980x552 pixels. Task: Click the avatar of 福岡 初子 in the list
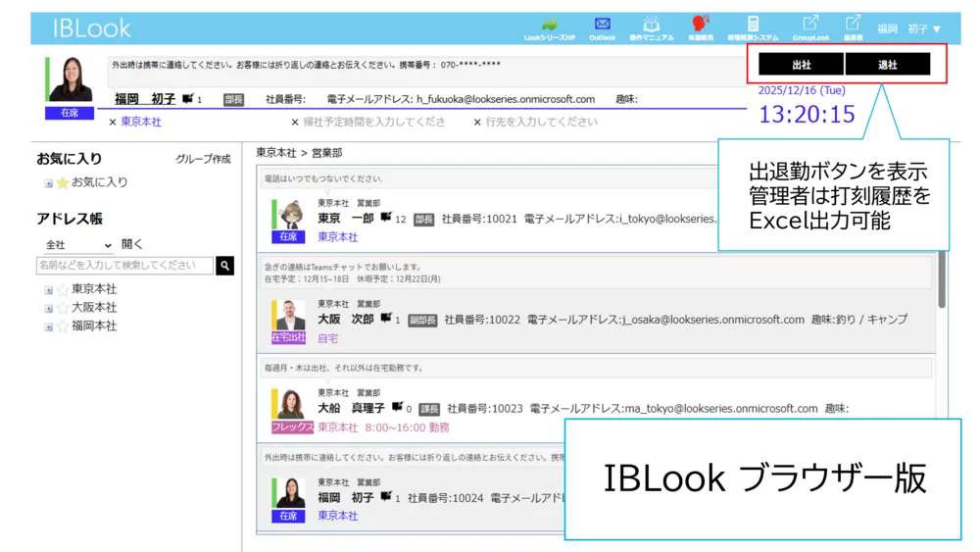290,493
